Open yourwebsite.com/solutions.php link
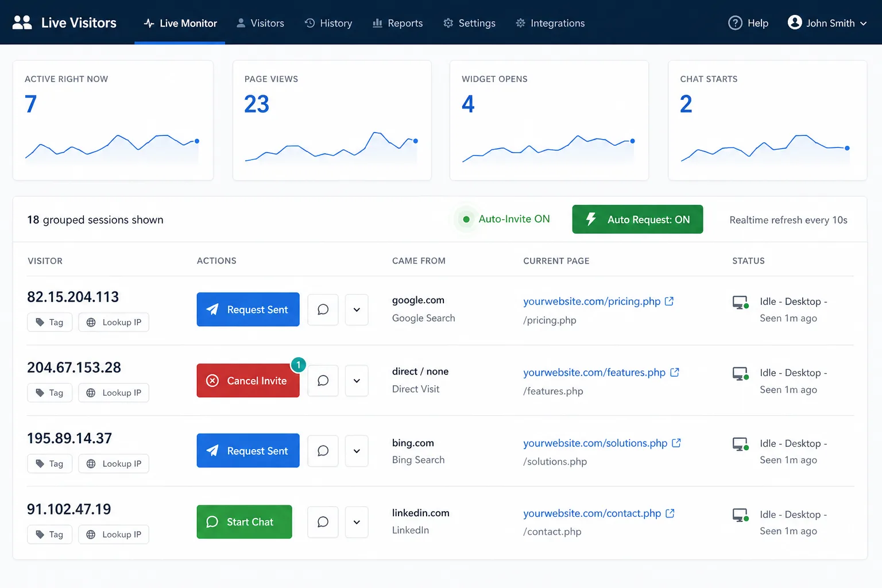882x588 pixels. 595,443
